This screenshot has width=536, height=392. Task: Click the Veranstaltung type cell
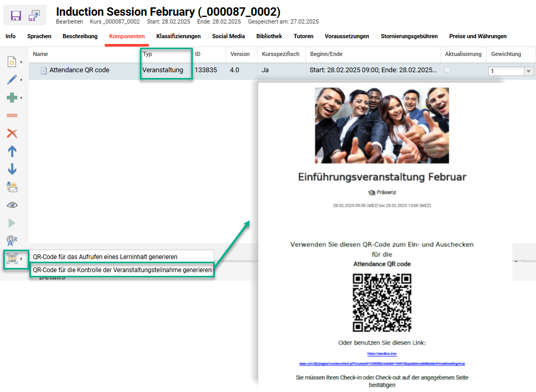[x=163, y=70]
